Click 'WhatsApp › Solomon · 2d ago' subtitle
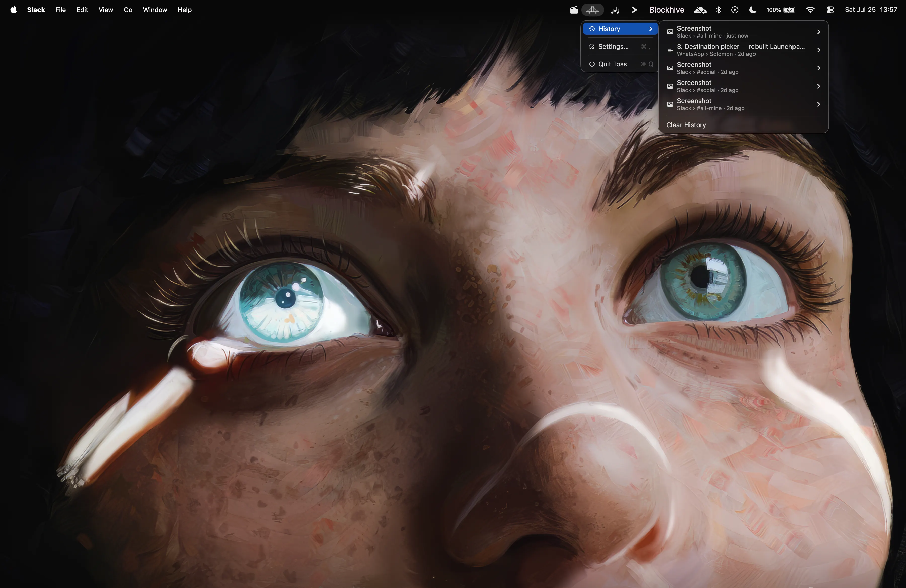Screen dimensions: 906x588 tap(716, 54)
